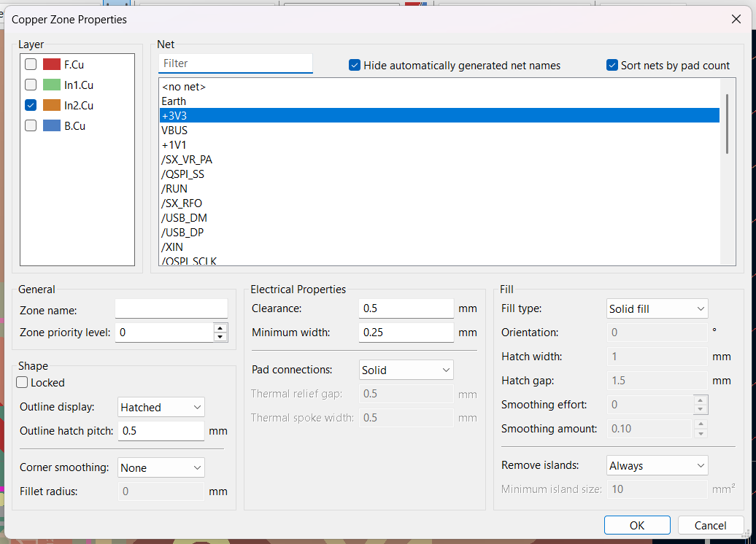This screenshot has height=544, width=756.
Task: Click the B.Cu blue color swatch
Action: (51, 126)
